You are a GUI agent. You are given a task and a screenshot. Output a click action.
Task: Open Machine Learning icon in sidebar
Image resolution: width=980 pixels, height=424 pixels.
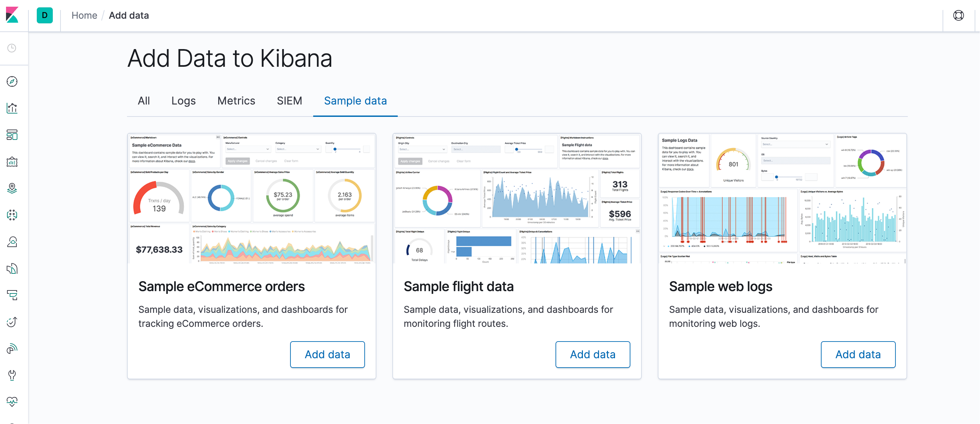[12, 215]
